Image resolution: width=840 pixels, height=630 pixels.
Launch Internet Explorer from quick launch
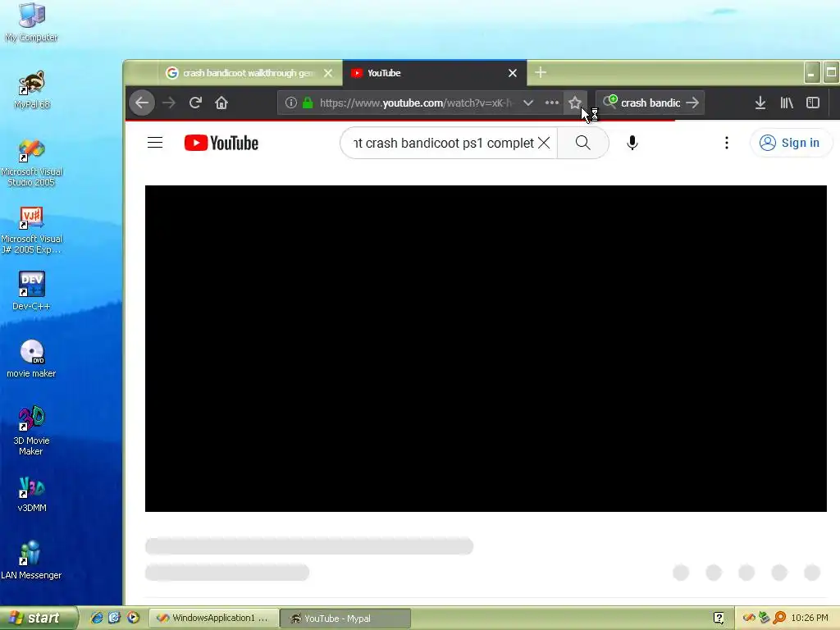coord(97,618)
